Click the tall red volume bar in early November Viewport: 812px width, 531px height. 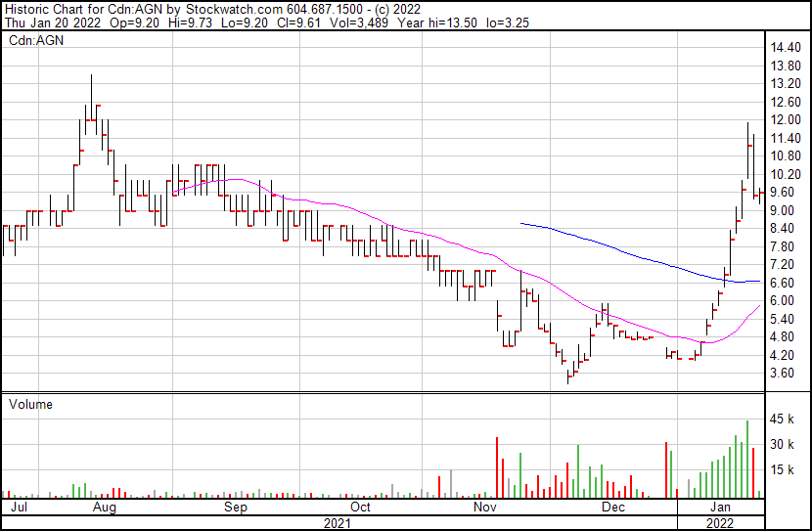[497, 467]
